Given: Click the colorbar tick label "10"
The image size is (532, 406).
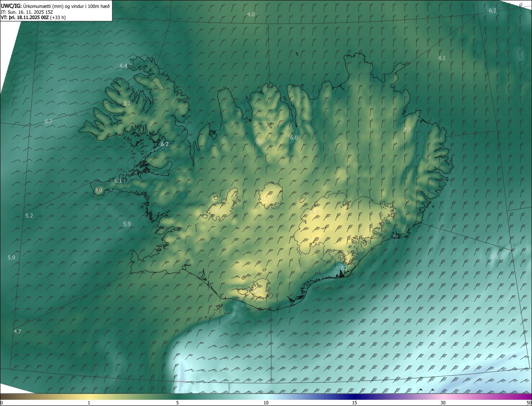Looking at the screenshot, I should pos(266,403).
